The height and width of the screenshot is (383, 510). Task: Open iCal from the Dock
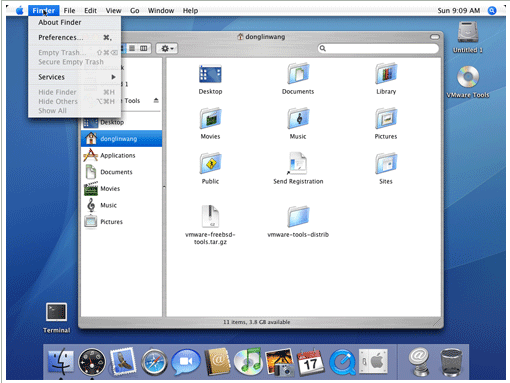click(x=311, y=362)
